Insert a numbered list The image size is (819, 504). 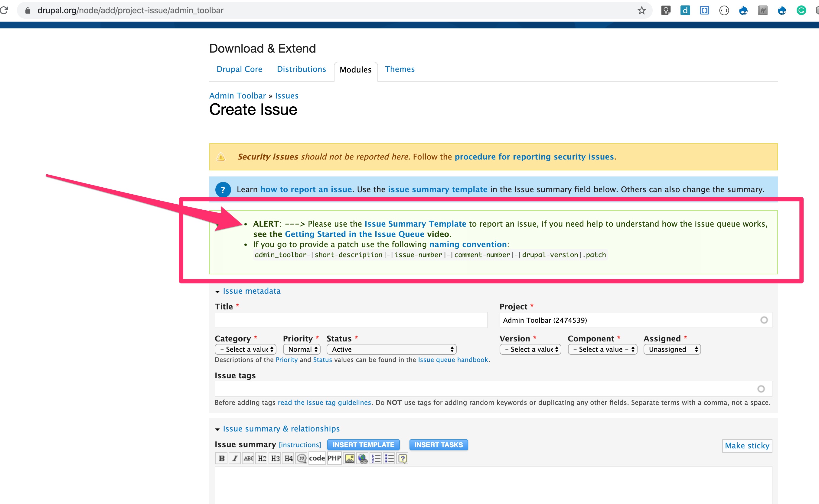[x=376, y=458]
